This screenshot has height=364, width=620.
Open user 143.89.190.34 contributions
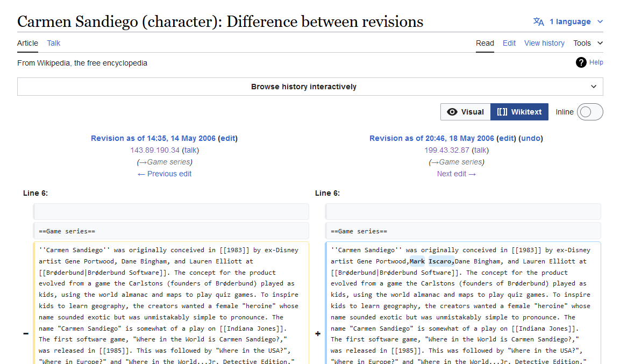(x=155, y=150)
